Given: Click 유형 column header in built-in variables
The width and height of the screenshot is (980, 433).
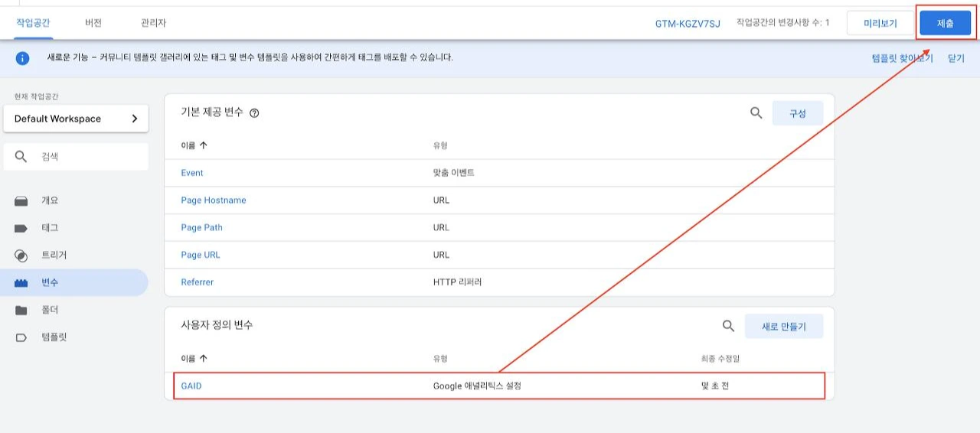Looking at the screenshot, I should [440, 145].
